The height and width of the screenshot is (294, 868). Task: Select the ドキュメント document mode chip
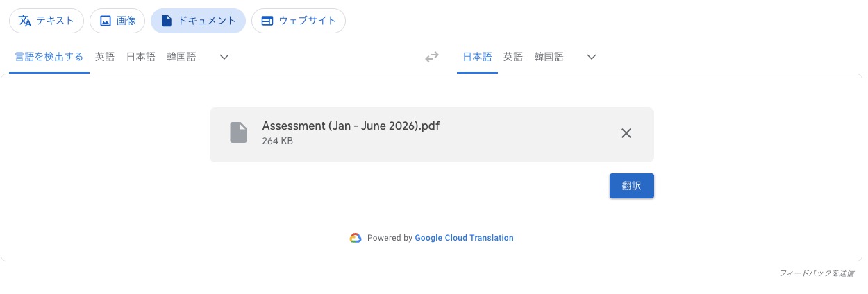pyautogui.click(x=198, y=21)
